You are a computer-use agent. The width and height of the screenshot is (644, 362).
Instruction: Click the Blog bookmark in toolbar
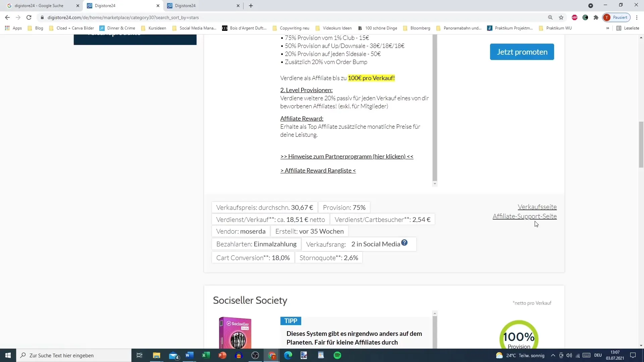tap(39, 28)
